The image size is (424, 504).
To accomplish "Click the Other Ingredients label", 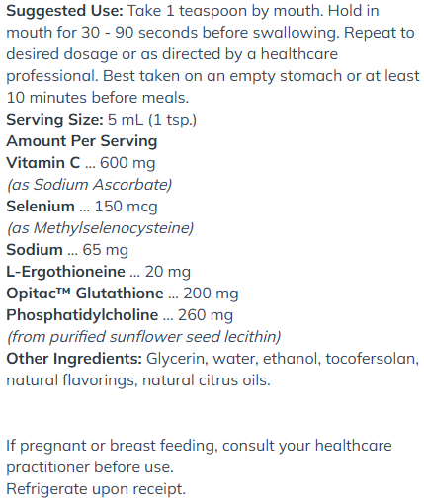I will (x=74, y=359).
